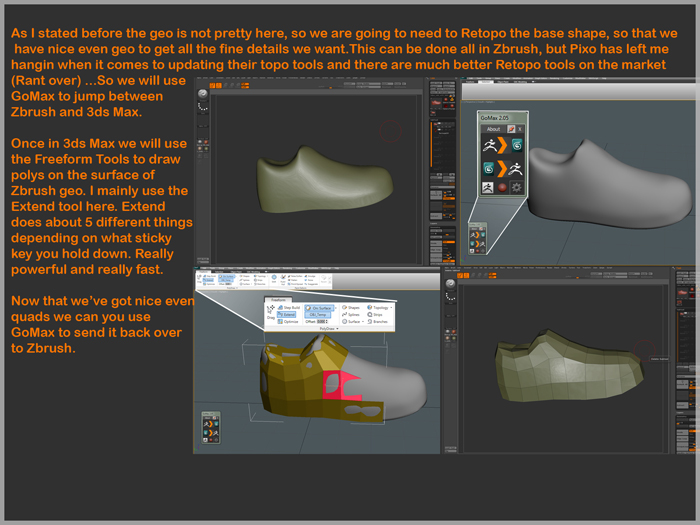Open GoMax settings gear icon
This screenshot has width=700, height=525.
[x=517, y=188]
